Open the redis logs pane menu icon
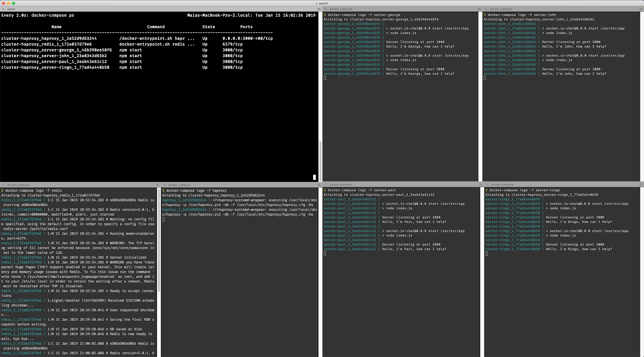The image size is (644, 357). [x=157, y=185]
